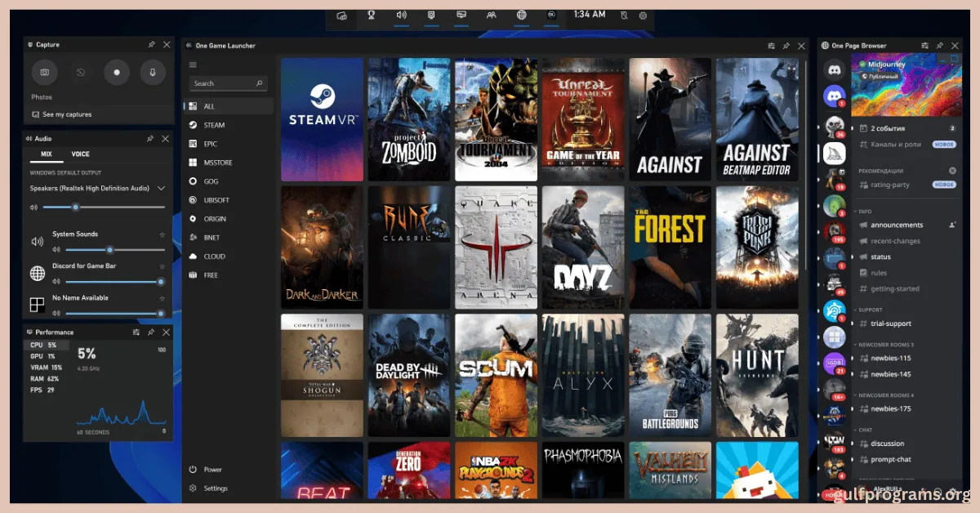Toggle the microphone in the Capture widget
Viewport: 980px width, 513px height.
(x=152, y=73)
